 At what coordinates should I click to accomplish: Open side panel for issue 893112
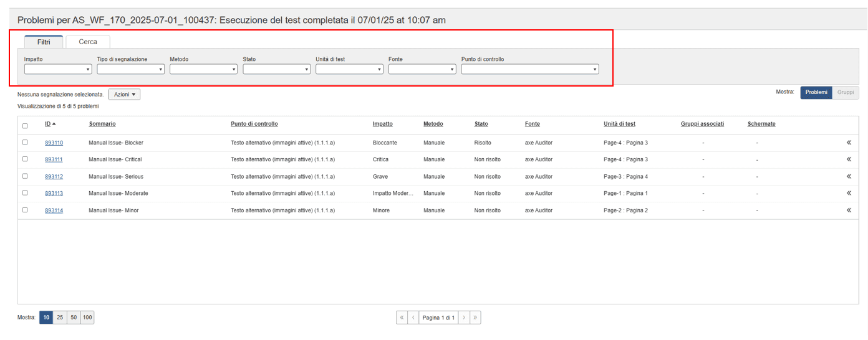[x=849, y=176]
